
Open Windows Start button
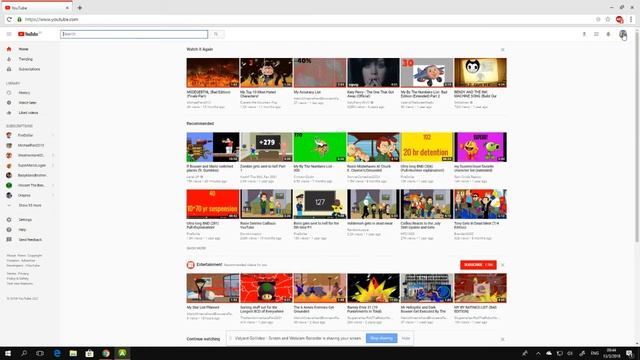[x=8, y=353]
